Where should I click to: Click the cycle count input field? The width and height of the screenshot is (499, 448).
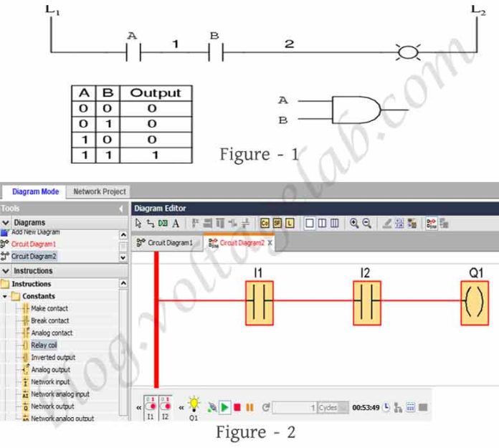tap(295, 408)
